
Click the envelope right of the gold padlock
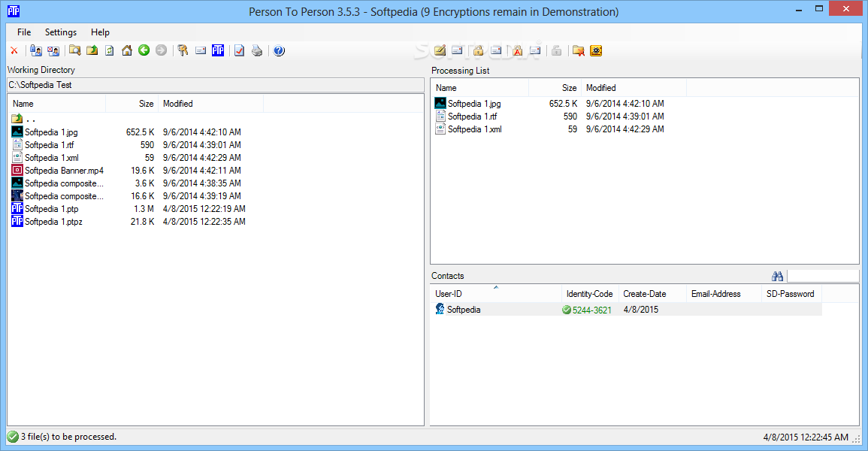tap(496, 51)
